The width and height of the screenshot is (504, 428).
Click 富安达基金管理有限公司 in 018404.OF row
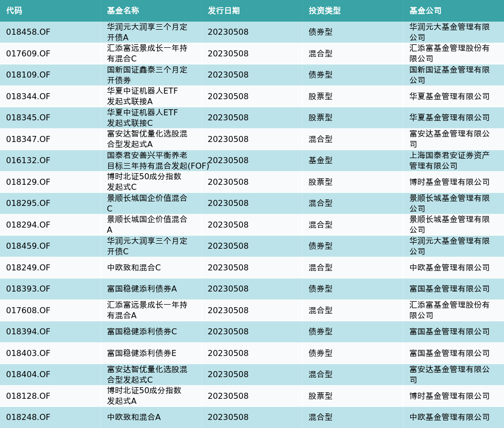(450, 375)
